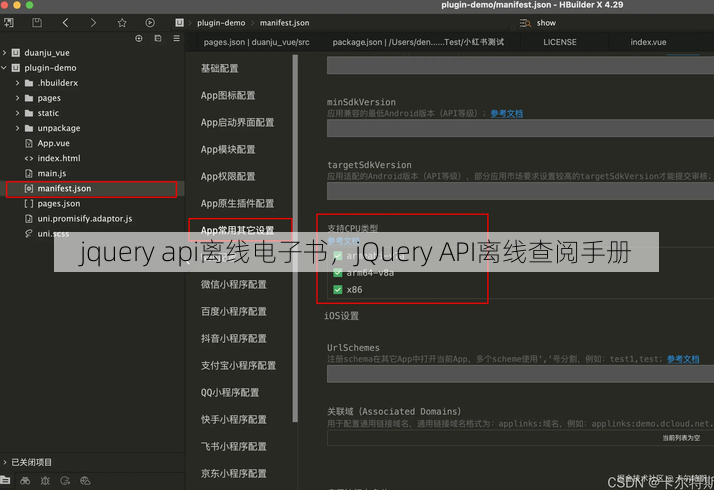Open App权限配置 section

coord(228,176)
